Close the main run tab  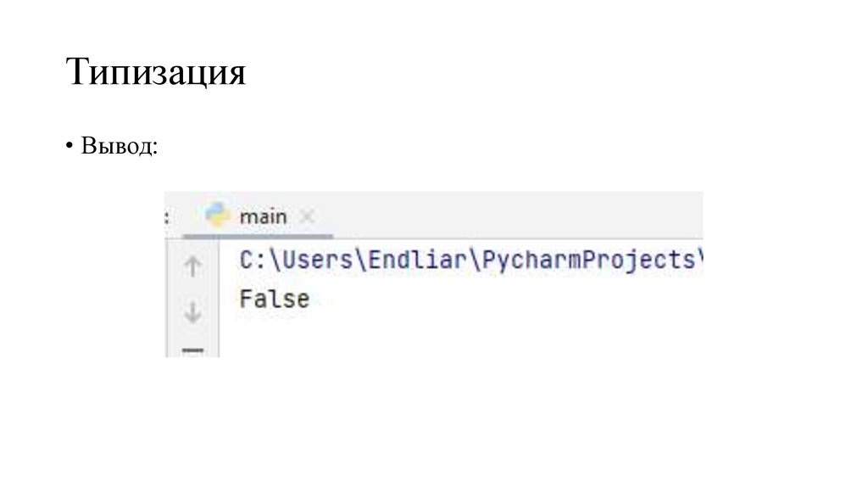307,217
